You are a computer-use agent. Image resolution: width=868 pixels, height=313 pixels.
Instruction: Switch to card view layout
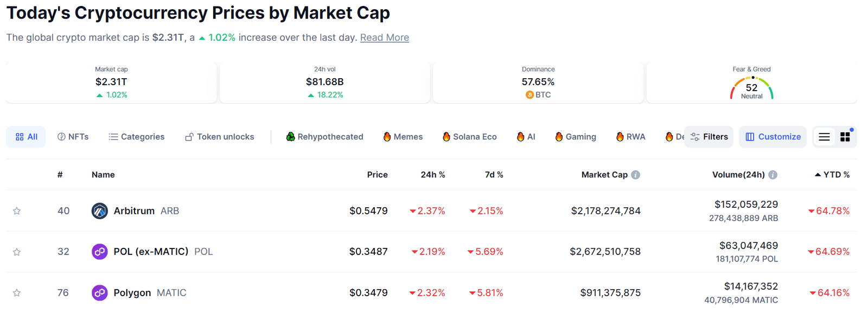(x=845, y=137)
